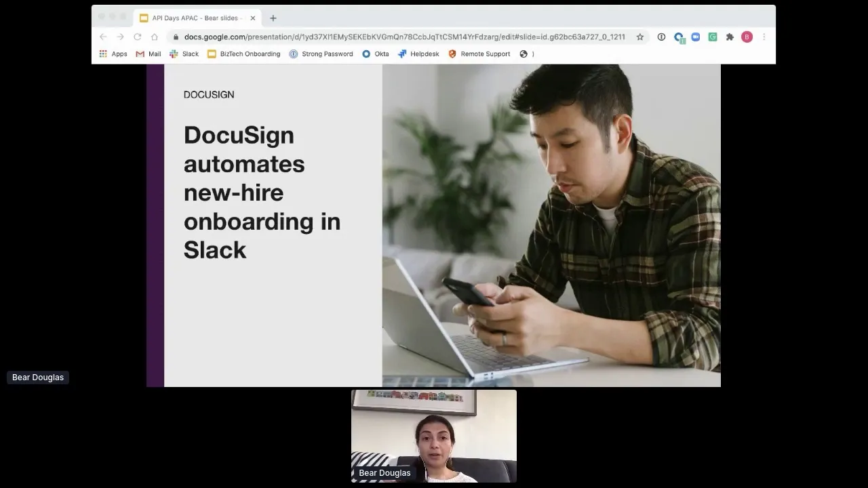Click the DOCUSIGN label on the slide
Screen dimensions: 868x488
tap(209, 95)
